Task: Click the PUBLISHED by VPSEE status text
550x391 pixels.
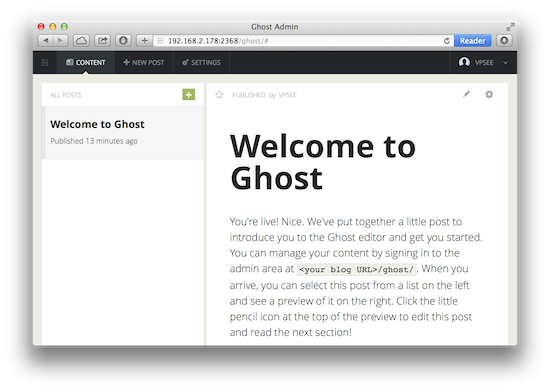Action: click(264, 95)
